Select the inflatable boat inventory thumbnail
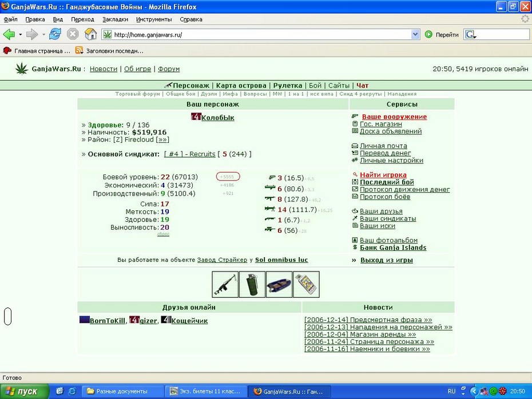The width and height of the screenshot is (532, 399). [x=279, y=285]
